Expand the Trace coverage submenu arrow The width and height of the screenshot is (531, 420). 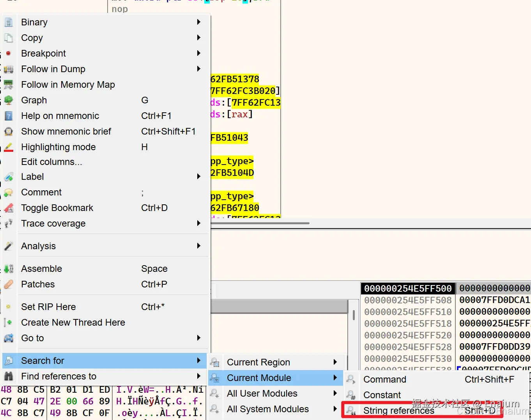[199, 223]
